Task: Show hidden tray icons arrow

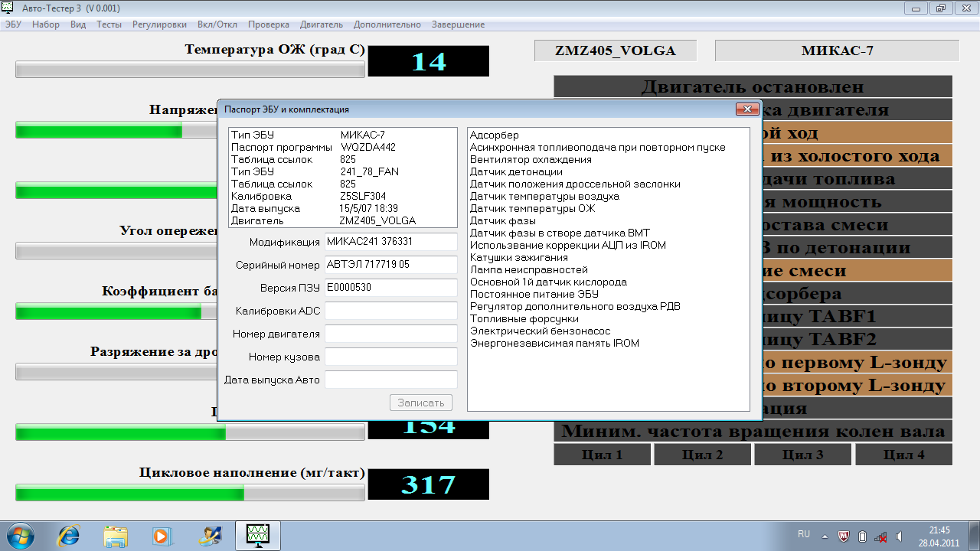Action: 825,536
